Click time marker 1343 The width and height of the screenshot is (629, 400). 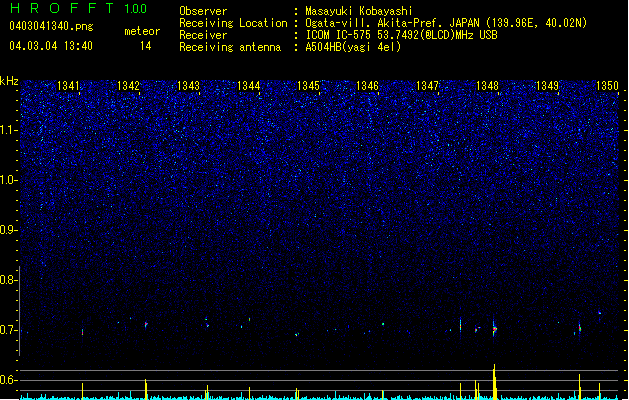tap(188, 85)
